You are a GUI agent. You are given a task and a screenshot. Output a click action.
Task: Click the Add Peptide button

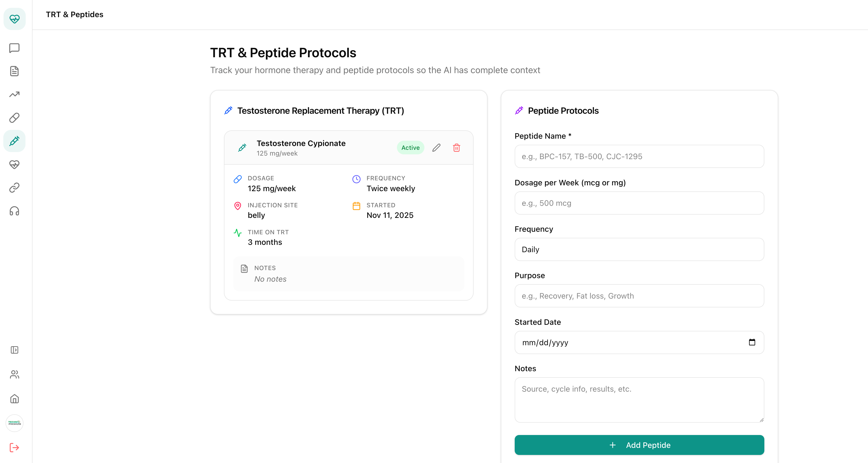click(x=639, y=445)
